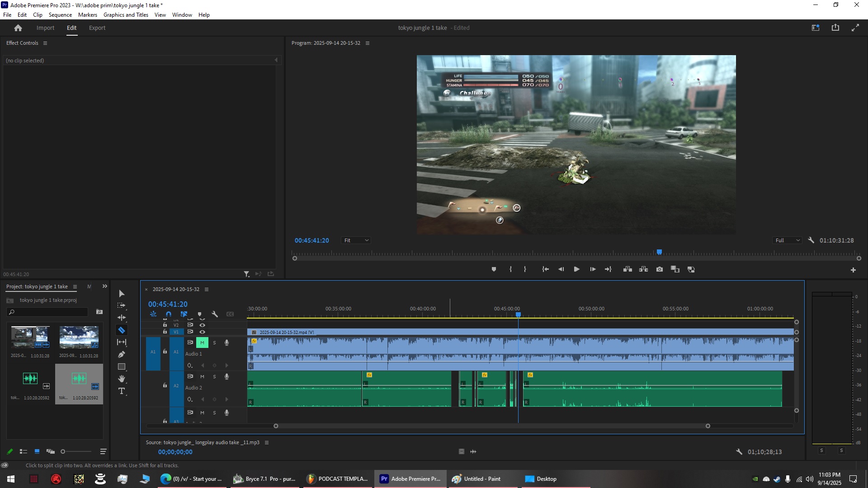Open timeline display settings wrench
Viewport: 868px width, 488px height.
pos(215,314)
